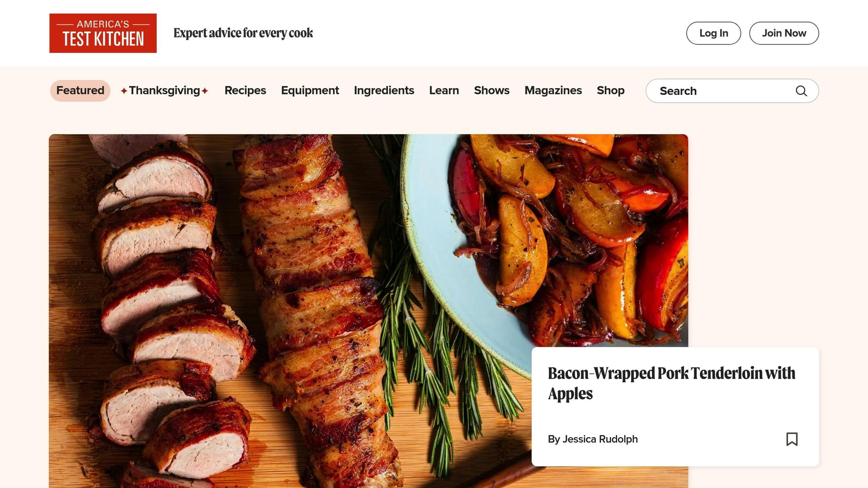Bookmark the Bacon-Wrapped Pork Tenderloin recipe
868x488 pixels.
tap(792, 439)
